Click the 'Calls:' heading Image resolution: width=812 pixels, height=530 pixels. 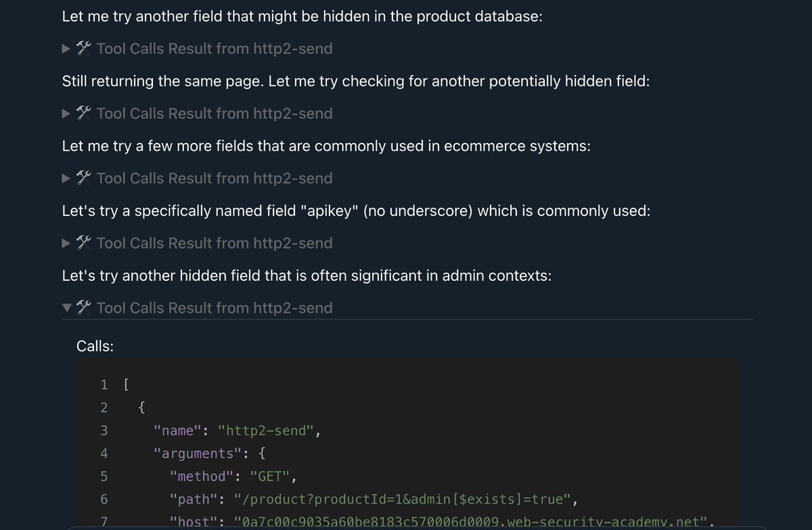pyautogui.click(x=95, y=346)
